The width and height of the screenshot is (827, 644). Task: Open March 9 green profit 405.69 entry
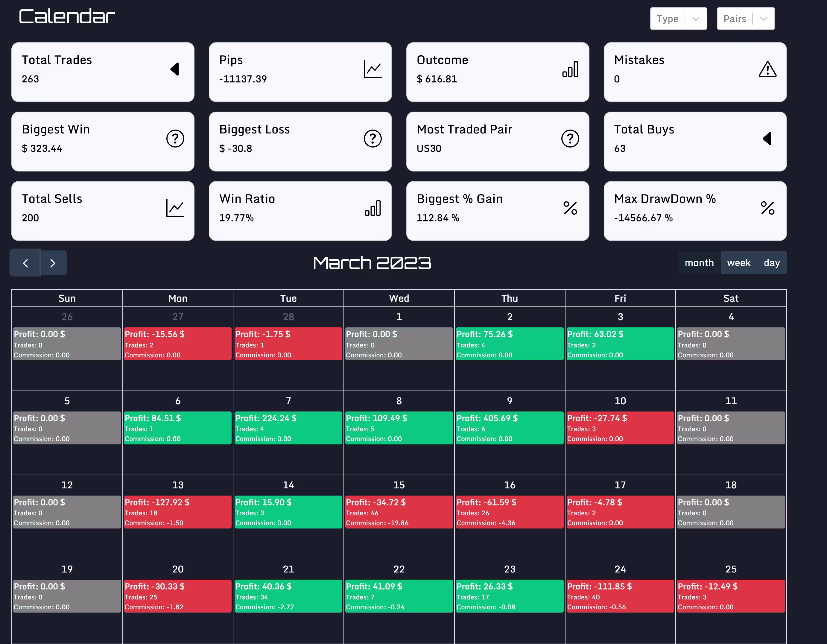509,428
